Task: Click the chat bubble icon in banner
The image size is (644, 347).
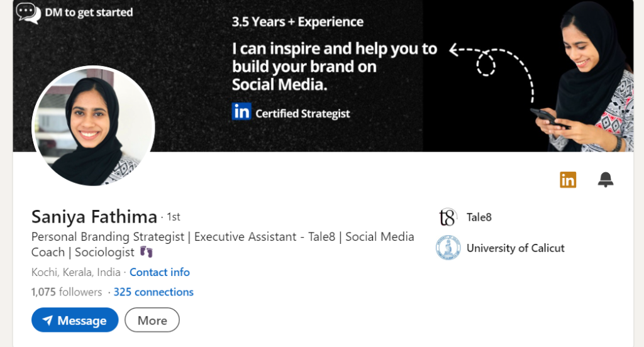Action: tap(28, 13)
